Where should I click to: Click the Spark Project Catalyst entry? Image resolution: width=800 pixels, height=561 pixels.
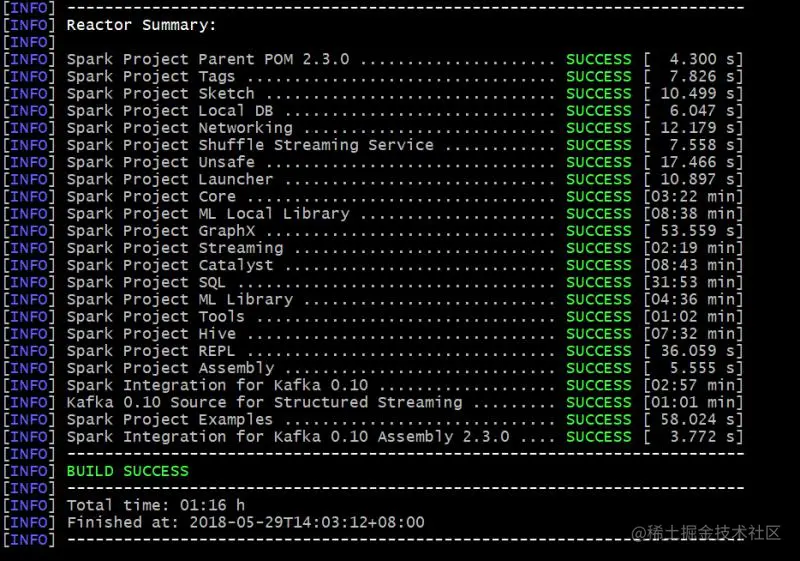170,265
